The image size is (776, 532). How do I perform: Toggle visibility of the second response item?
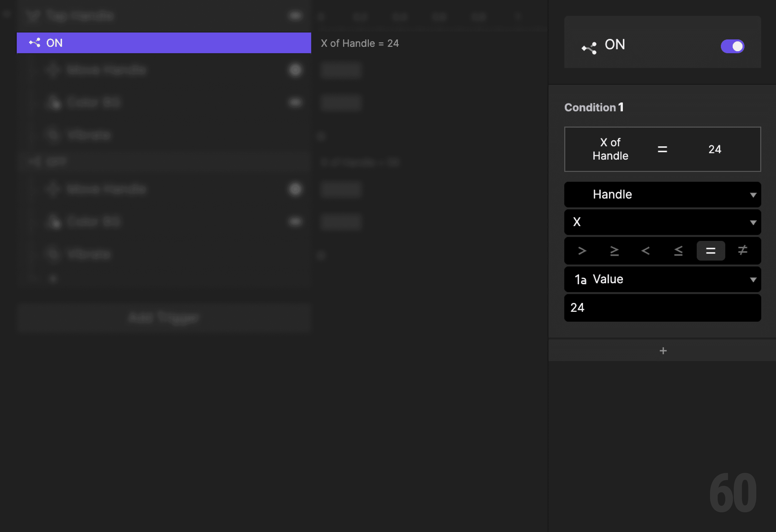click(x=295, y=102)
